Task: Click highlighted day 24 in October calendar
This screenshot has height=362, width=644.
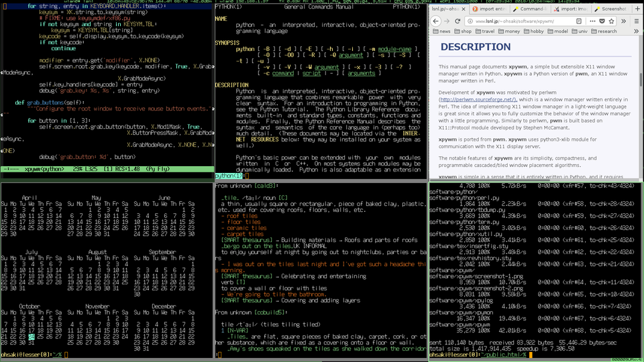Action: click(32, 337)
